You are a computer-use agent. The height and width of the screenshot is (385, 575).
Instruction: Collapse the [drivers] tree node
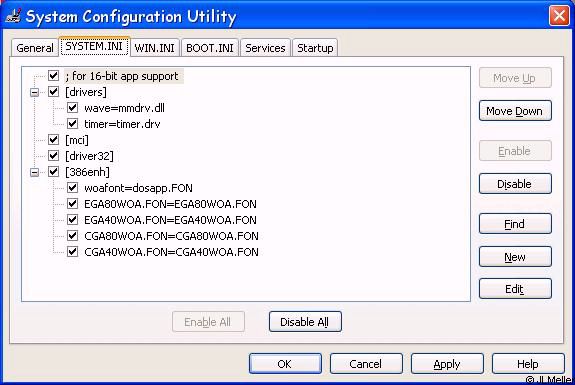click(34, 92)
